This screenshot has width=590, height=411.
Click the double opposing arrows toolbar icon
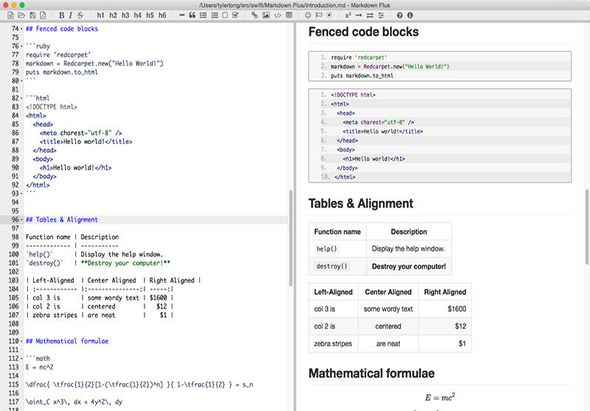[370, 15]
